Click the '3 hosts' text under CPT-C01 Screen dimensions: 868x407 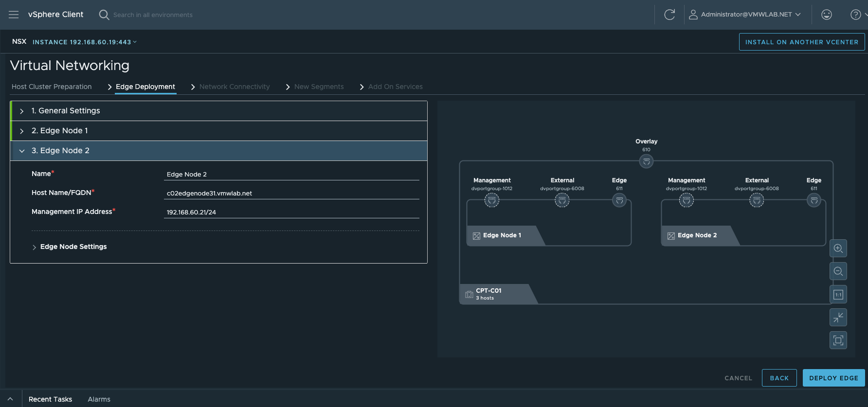(485, 298)
